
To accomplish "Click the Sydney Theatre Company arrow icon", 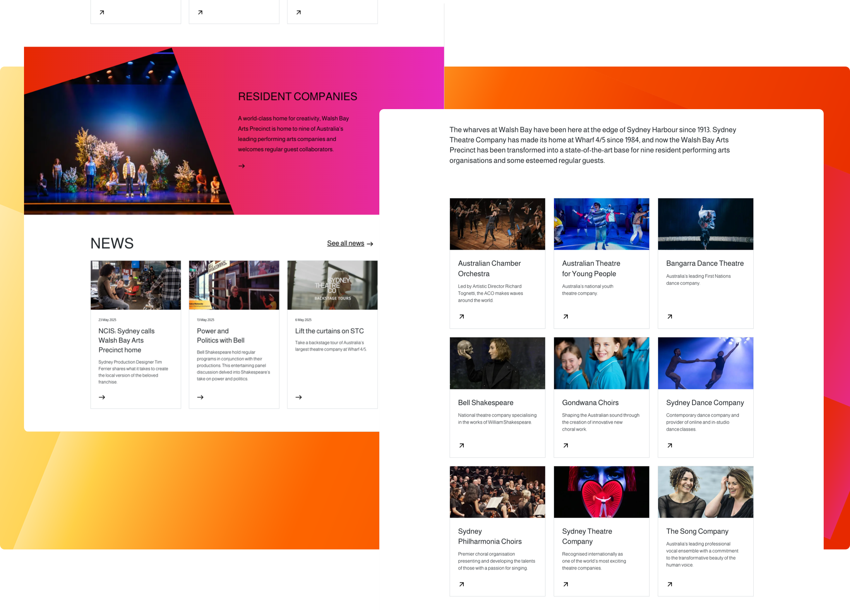I will coord(565,584).
